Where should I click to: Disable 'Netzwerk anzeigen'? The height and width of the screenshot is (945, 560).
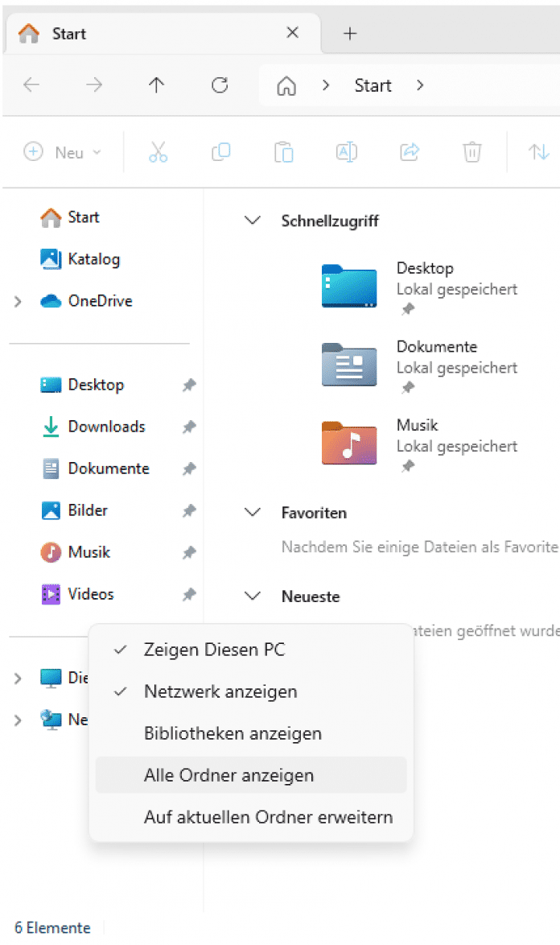tap(220, 691)
